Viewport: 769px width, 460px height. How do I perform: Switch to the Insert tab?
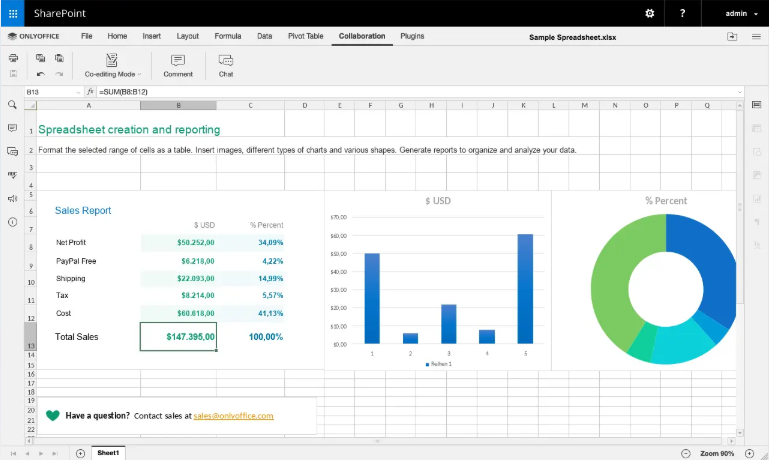point(152,36)
